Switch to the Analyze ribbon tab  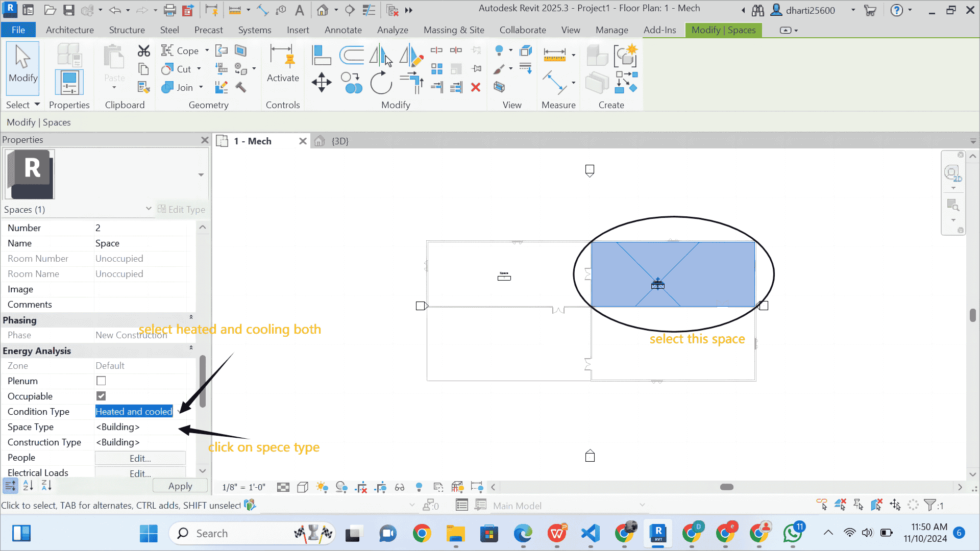[393, 30]
